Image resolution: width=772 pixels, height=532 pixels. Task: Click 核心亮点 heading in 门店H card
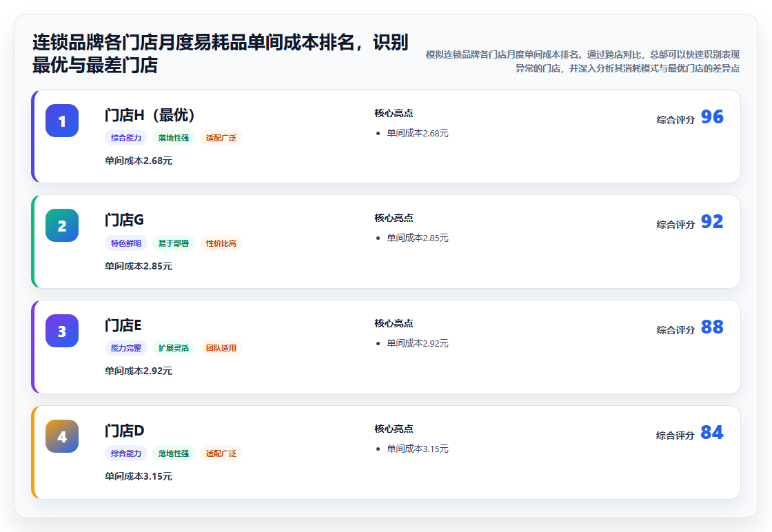click(394, 113)
